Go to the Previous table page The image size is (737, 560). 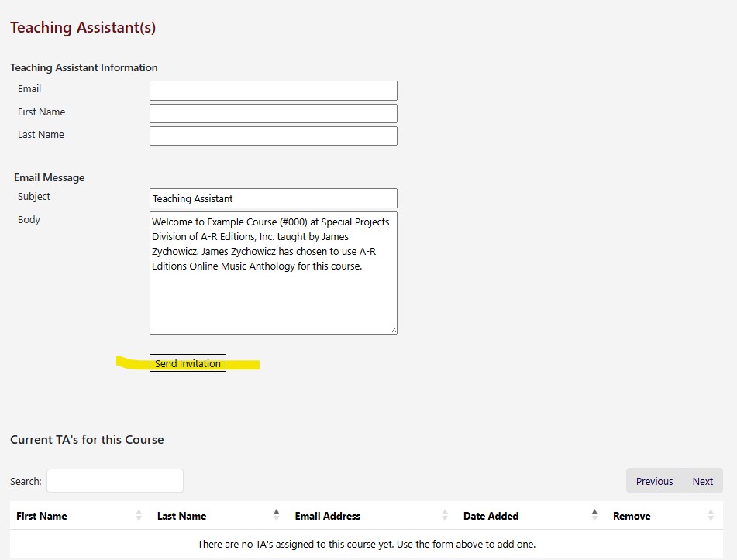(x=654, y=481)
